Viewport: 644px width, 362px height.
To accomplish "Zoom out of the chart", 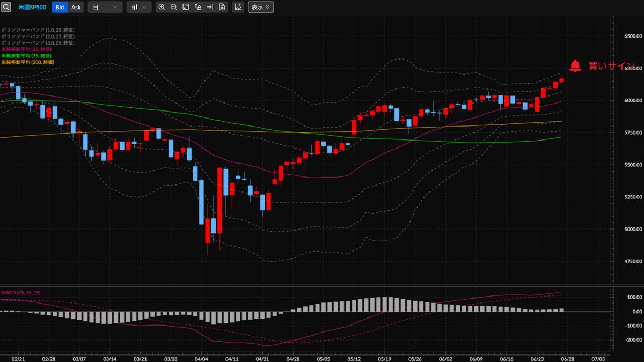I will pyautogui.click(x=173, y=7).
